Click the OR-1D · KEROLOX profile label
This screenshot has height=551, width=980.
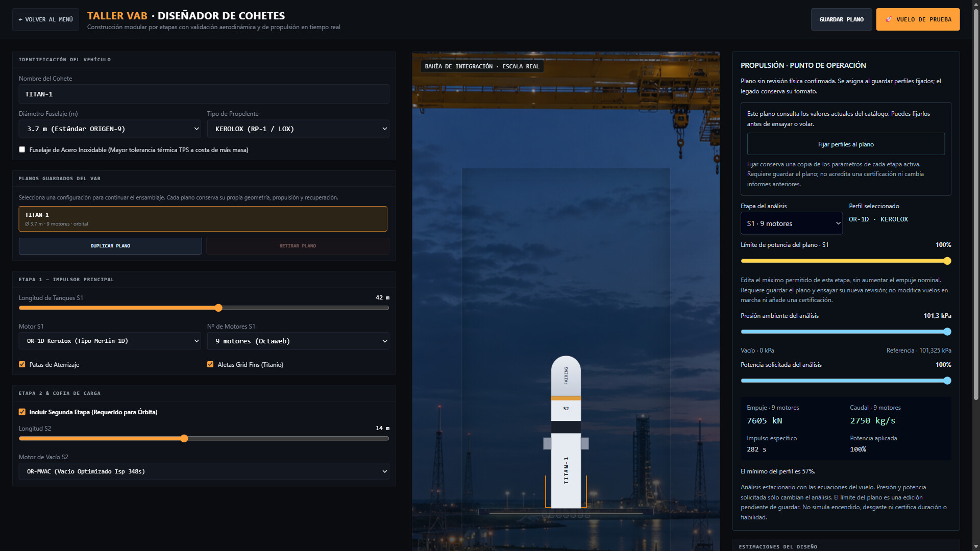(878, 219)
